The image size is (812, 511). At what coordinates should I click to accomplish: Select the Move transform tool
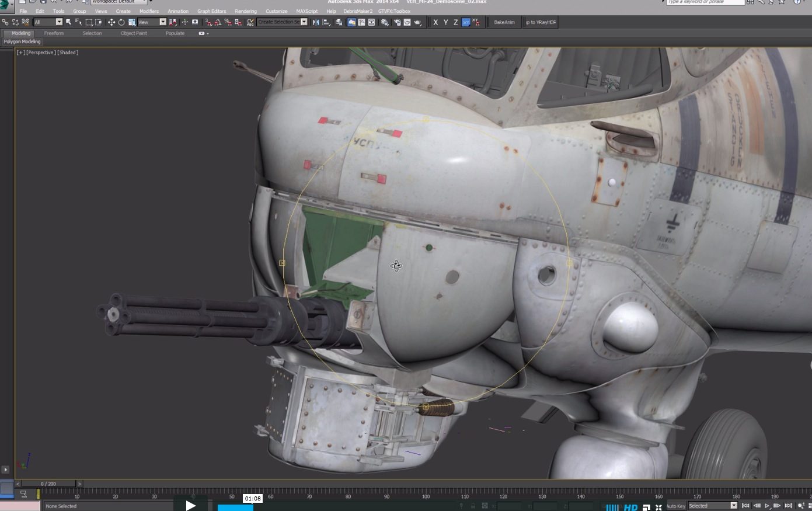pyautogui.click(x=111, y=22)
